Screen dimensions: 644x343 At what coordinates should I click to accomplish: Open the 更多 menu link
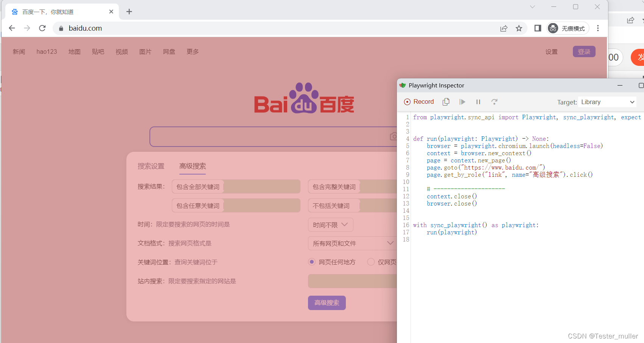tap(193, 51)
